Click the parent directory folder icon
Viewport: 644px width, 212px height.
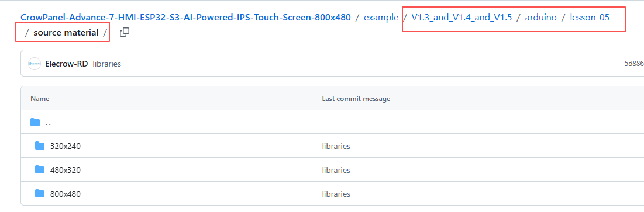click(35, 122)
